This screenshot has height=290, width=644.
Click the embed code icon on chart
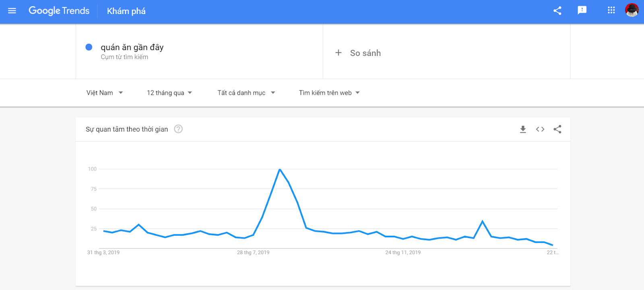coord(540,129)
